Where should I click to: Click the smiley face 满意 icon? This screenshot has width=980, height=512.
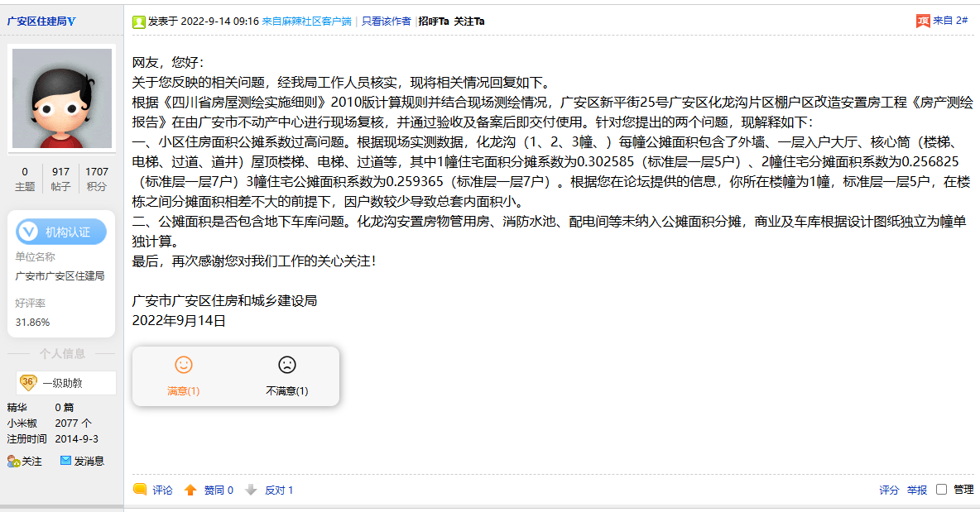point(184,365)
